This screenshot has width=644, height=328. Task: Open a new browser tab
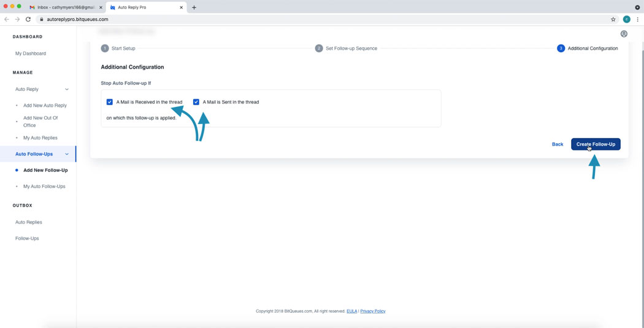(194, 7)
